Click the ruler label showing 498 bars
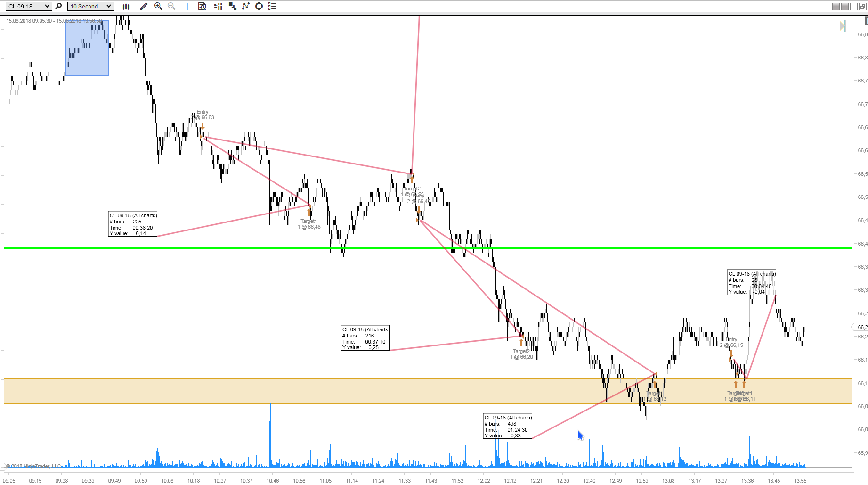This screenshot has width=868, height=485. pyautogui.click(x=508, y=426)
